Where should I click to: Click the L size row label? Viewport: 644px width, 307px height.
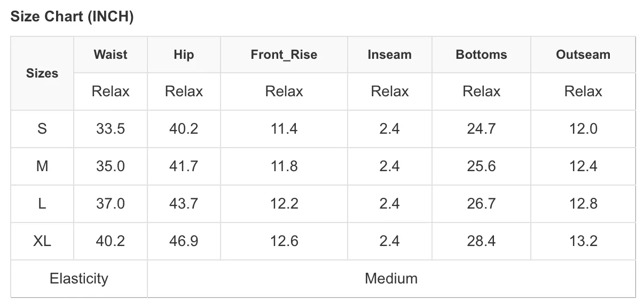point(42,204)
